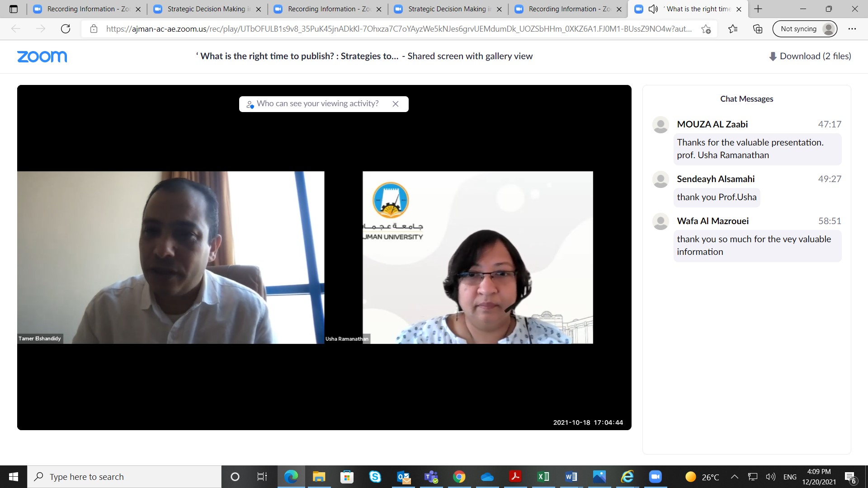Click the browser address bar URL
This screenshot has width=868, height=488.
coord(398,29)
